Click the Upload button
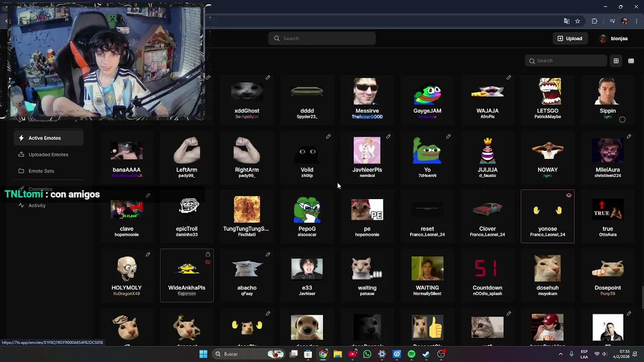Screen dimensions: 644x362 570,38
